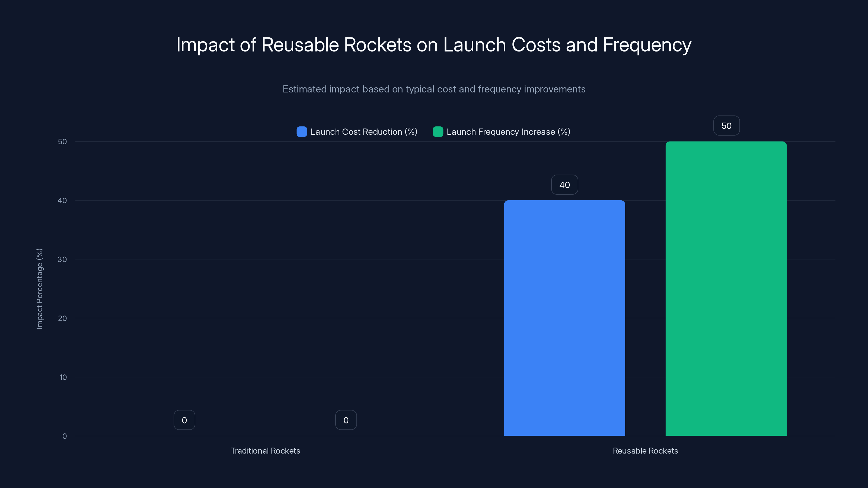868x488 pixels.
Task: Click the 30 tick on the y-axis
Action: 62,259
